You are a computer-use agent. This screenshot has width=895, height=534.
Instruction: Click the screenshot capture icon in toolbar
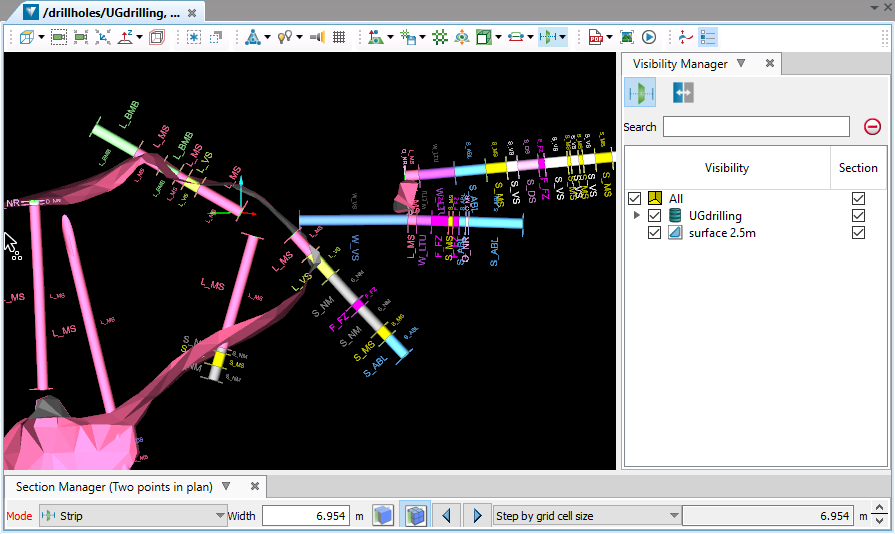[x=627, y=37]
